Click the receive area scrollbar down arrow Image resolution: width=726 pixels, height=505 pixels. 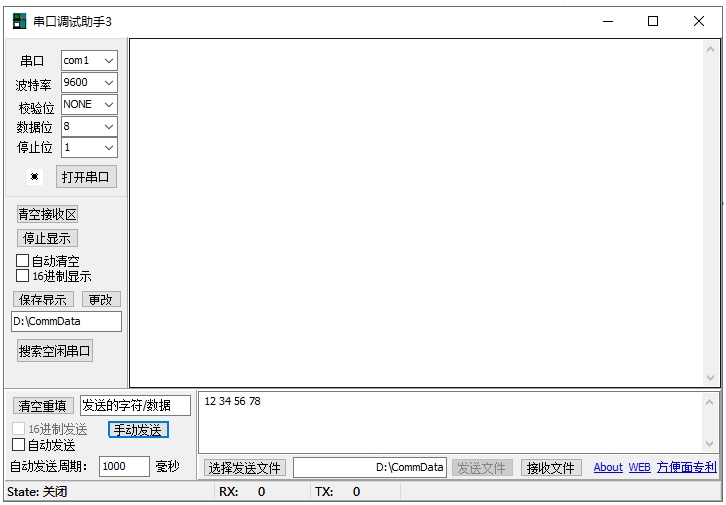(x=711, y=378)
